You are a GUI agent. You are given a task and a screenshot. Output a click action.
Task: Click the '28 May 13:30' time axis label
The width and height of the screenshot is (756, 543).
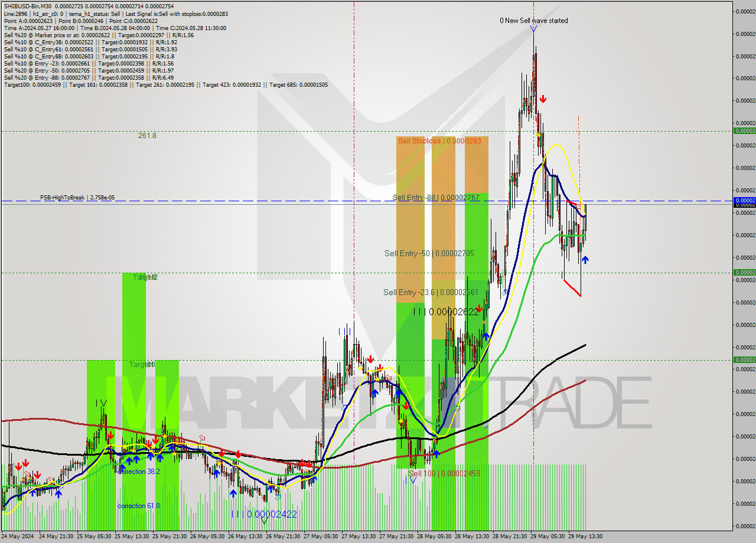point(472,537)
